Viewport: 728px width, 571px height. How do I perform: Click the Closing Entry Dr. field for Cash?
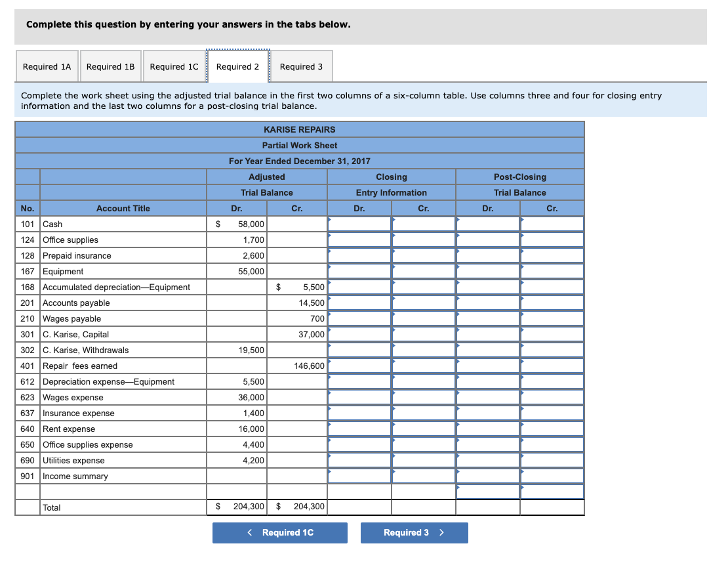tap(359, 224)
